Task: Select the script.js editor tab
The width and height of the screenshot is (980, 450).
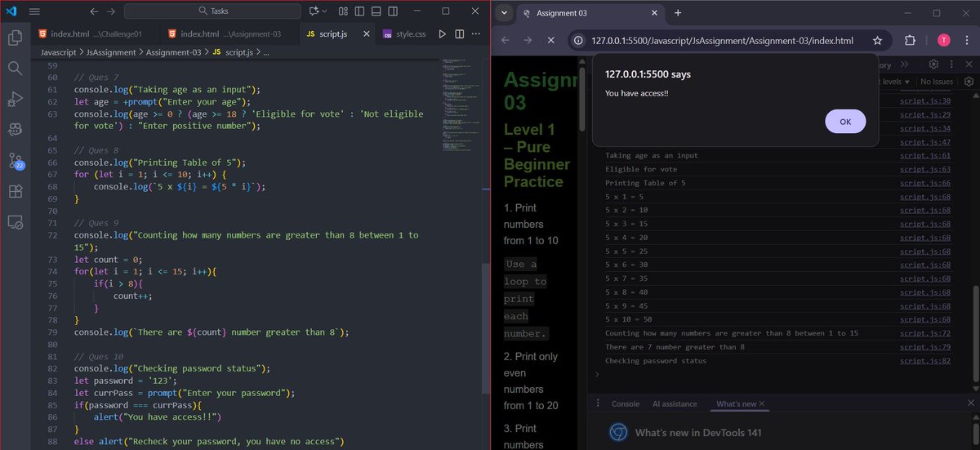Action: coord(336,34)
